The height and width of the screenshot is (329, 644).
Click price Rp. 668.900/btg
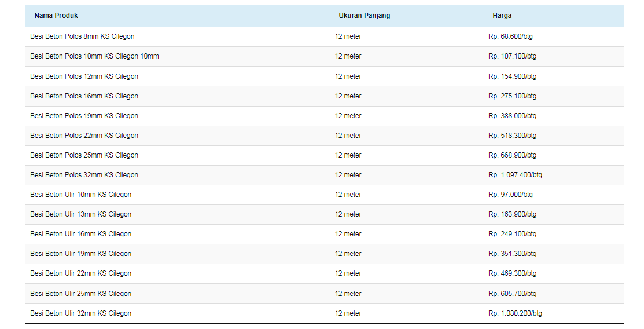point(513,155)
